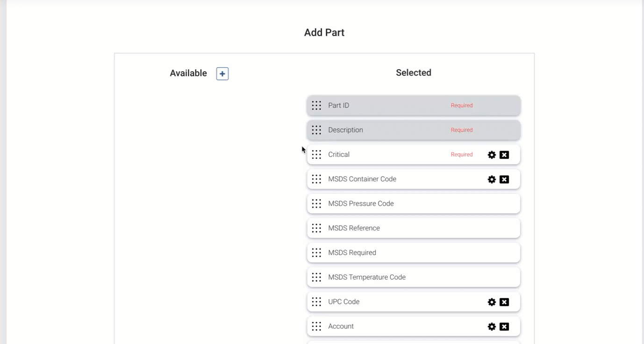Remove the UPC Code field
This screenshot has width=644, height=344.
click(x=504, y=302)
